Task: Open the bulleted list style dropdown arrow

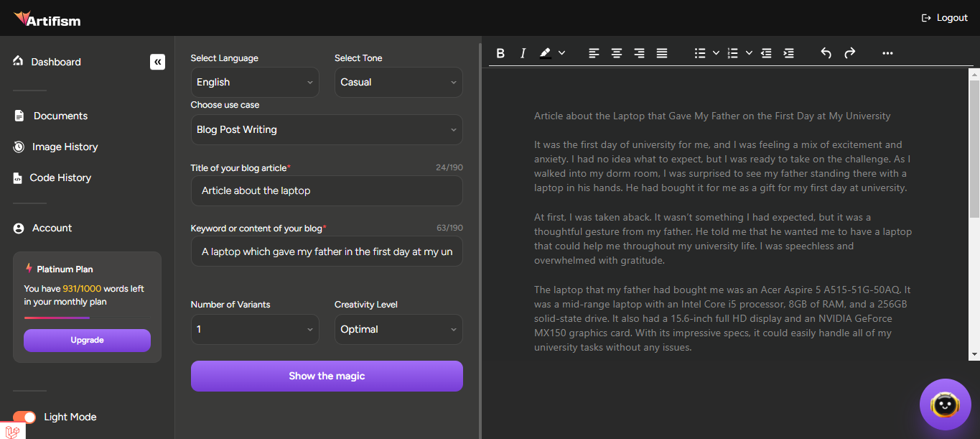Action: pyautogui.click(x=716, y=53)
